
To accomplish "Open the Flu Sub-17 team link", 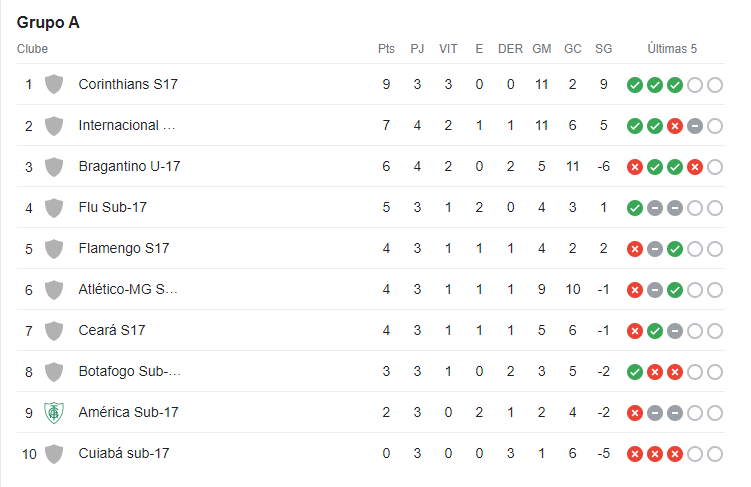I will (x=113, y=207).
